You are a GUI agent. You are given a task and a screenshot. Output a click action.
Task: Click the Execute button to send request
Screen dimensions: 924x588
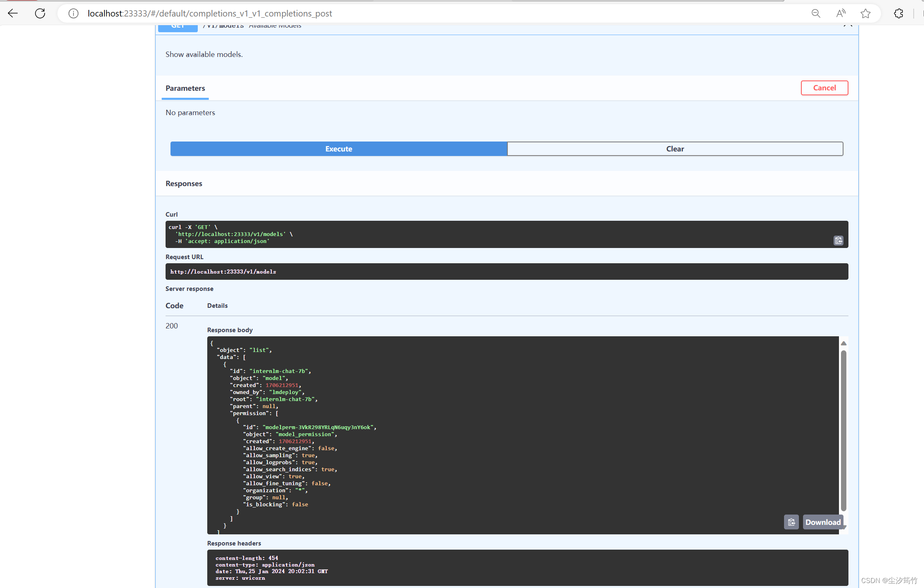click(x=338, y=149)
